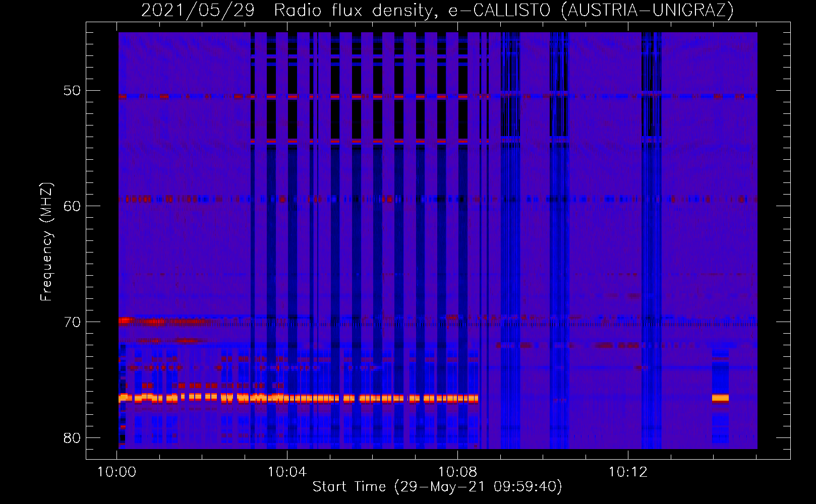The height and width of the screenshot is (504, 816).
Task: Click the '10:04' time tick label
Action: pyautogui.click(x=287, y=472)
